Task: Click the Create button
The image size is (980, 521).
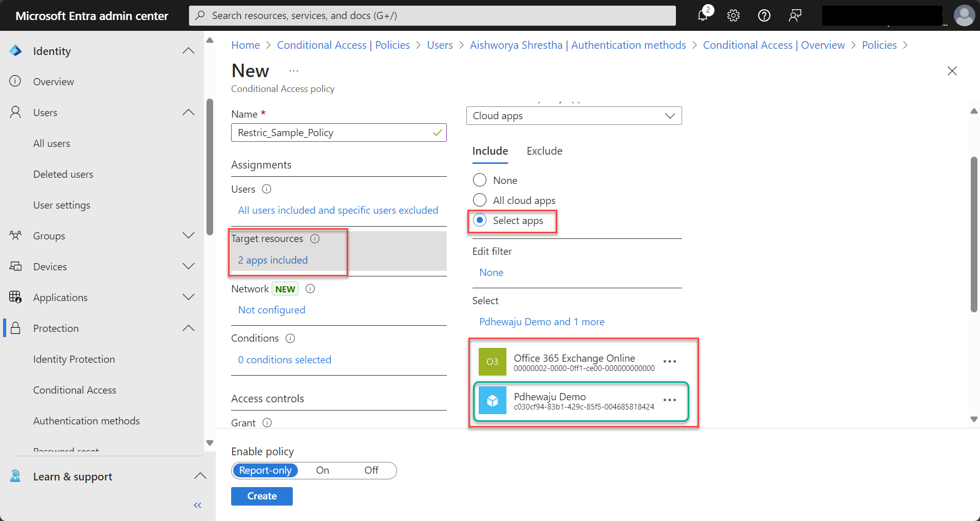Action: click(x=262, y=496)
